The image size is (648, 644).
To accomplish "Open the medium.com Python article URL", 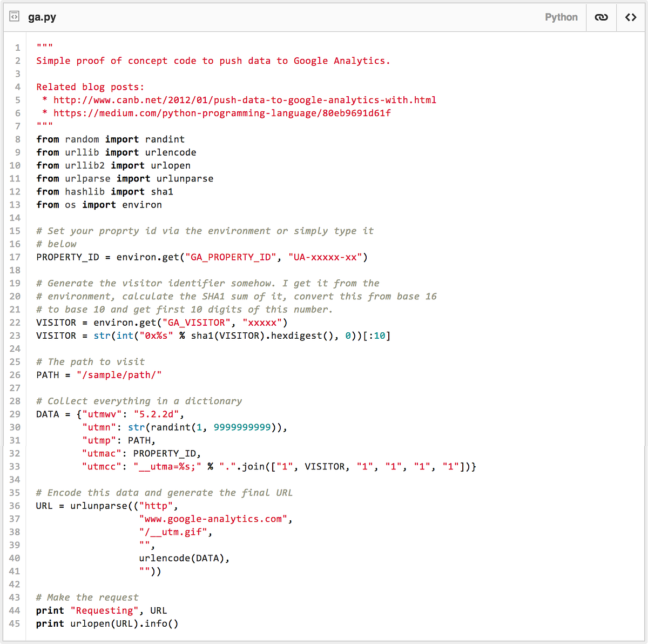I will pos(222,113).
